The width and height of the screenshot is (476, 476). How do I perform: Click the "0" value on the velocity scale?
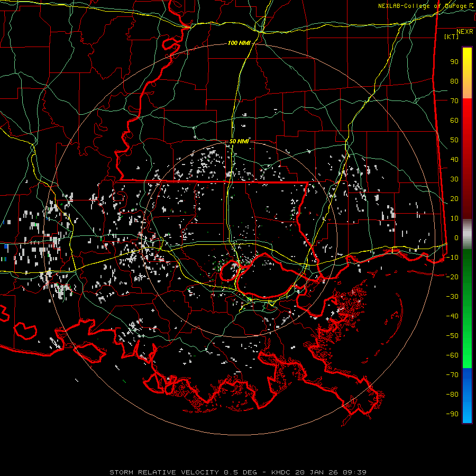[x=456, y=238]
